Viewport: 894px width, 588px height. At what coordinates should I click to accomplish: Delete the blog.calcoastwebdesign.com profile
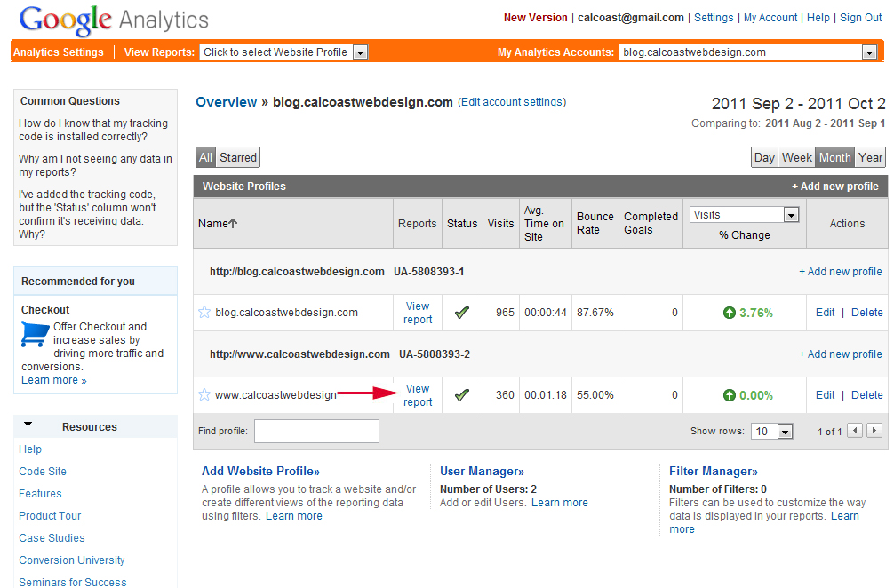coord(866,313)
